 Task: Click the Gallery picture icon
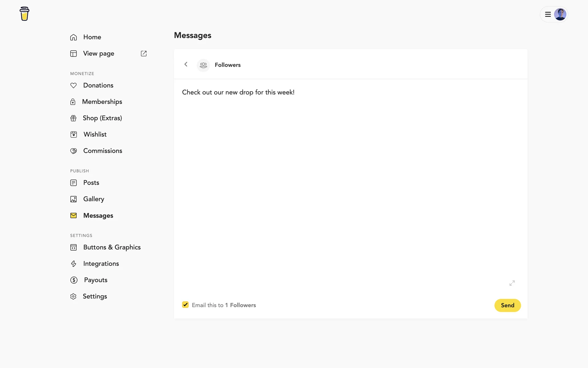click(x=73, y=199)
